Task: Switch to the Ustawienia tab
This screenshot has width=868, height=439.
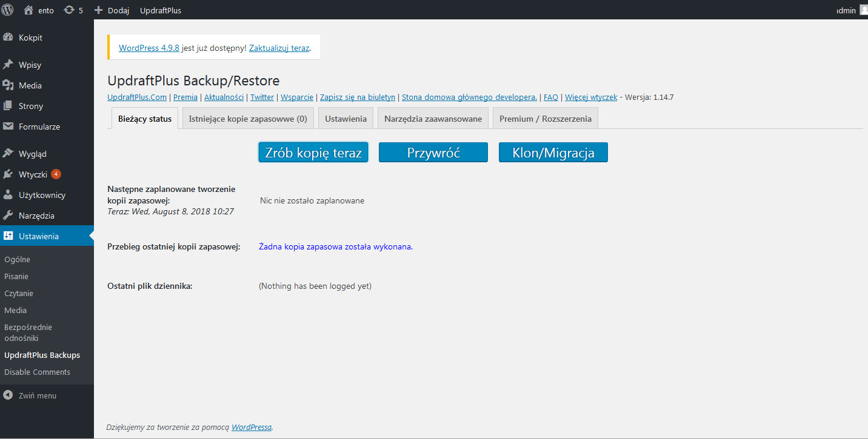Action: (x=346, y=119)
